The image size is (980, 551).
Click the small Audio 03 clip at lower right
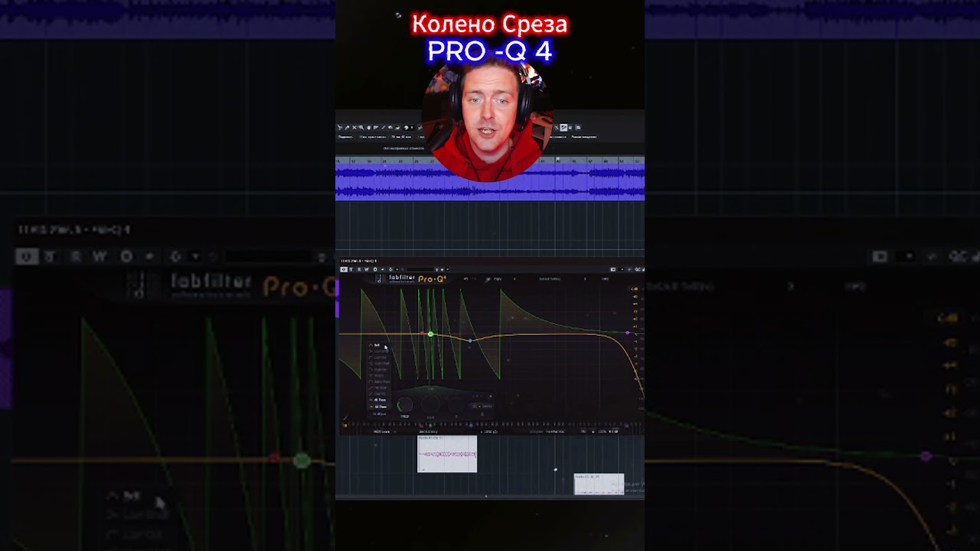599,484
